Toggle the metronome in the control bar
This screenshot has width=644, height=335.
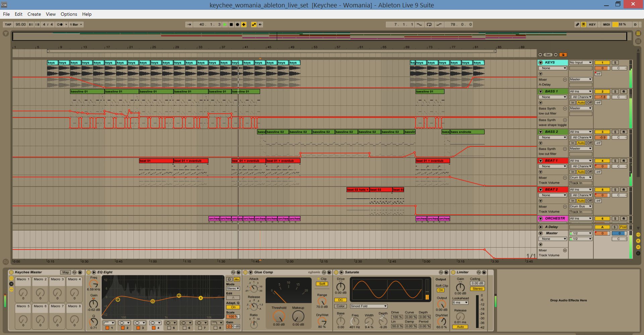[x=60, y=24]
